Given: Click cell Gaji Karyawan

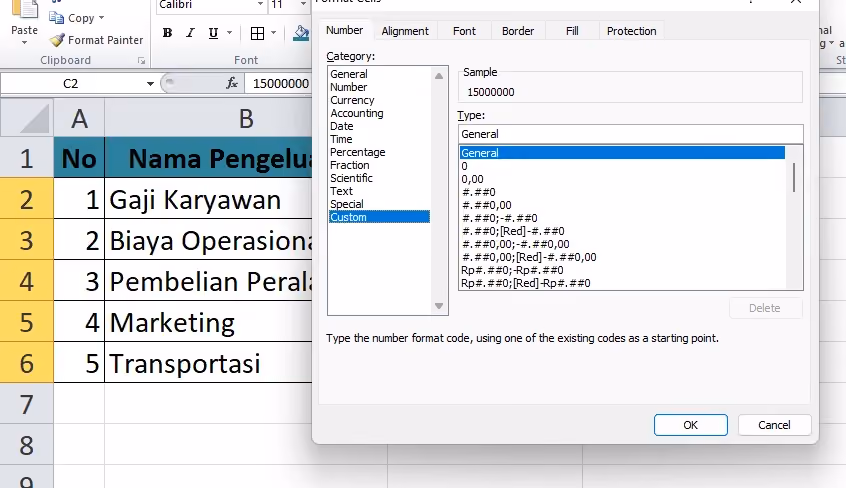Looking at the screenshot, I should [208, 199].
